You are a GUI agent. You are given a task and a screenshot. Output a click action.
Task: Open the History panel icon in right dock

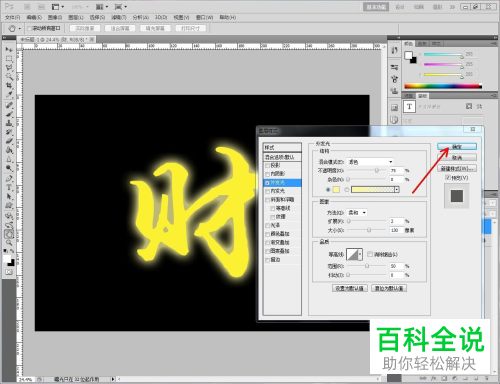[x=394, y=50]
